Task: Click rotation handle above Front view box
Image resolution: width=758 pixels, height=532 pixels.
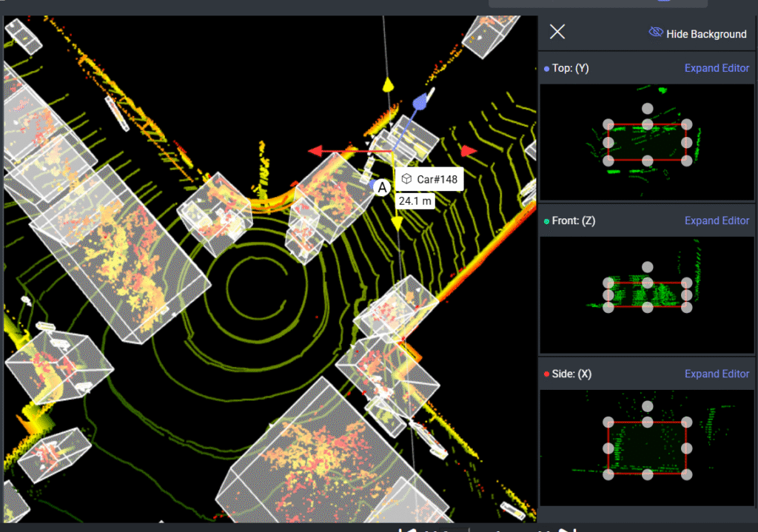Action: pos(648,266)
